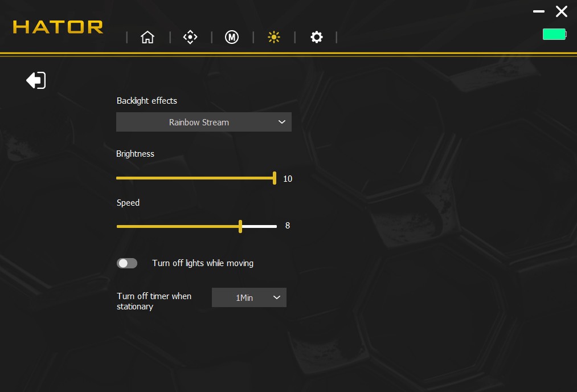
Task: Open the DPI crosshair settings icon
Action: pos(190,37)
